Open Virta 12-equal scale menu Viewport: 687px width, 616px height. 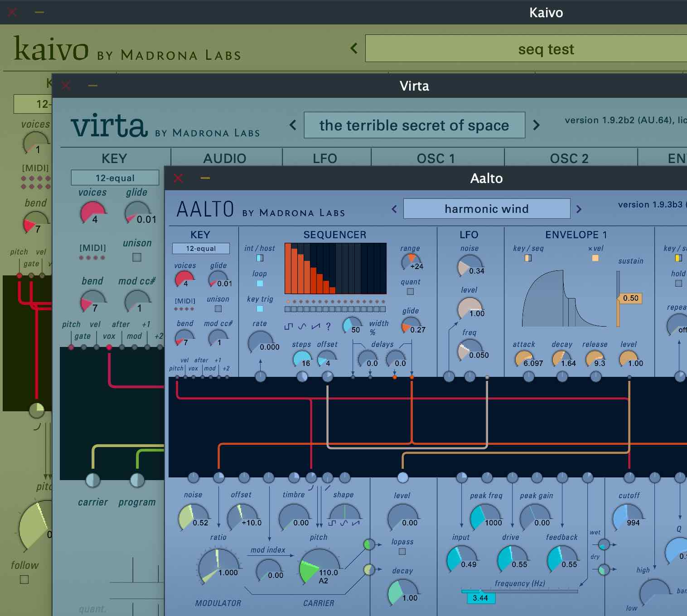click(x=115, y=178)
